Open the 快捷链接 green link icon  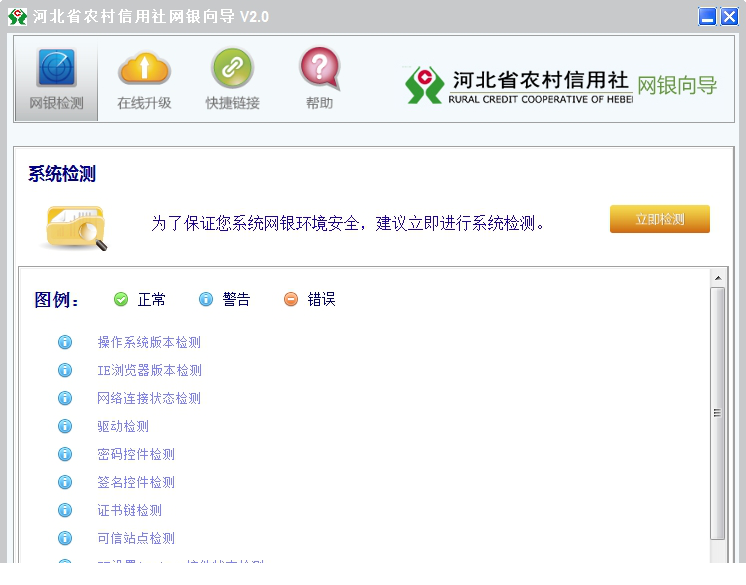[232, 68]
